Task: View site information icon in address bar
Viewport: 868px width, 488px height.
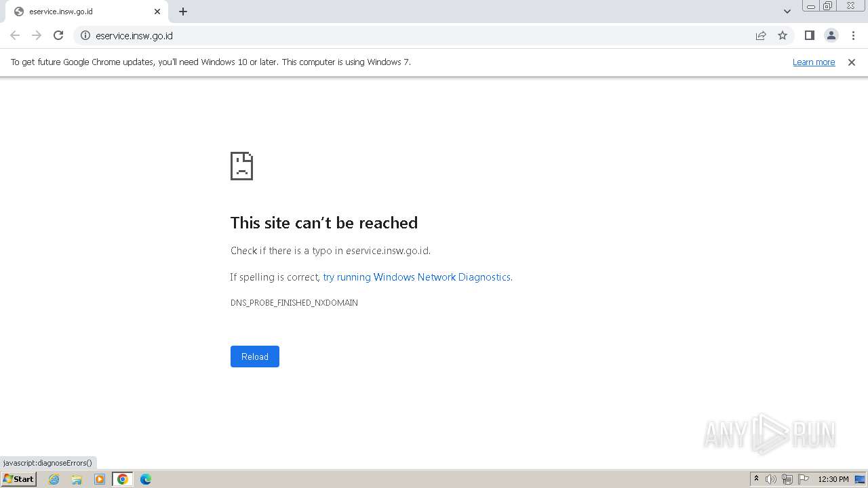Action: (x=85, y=35)
